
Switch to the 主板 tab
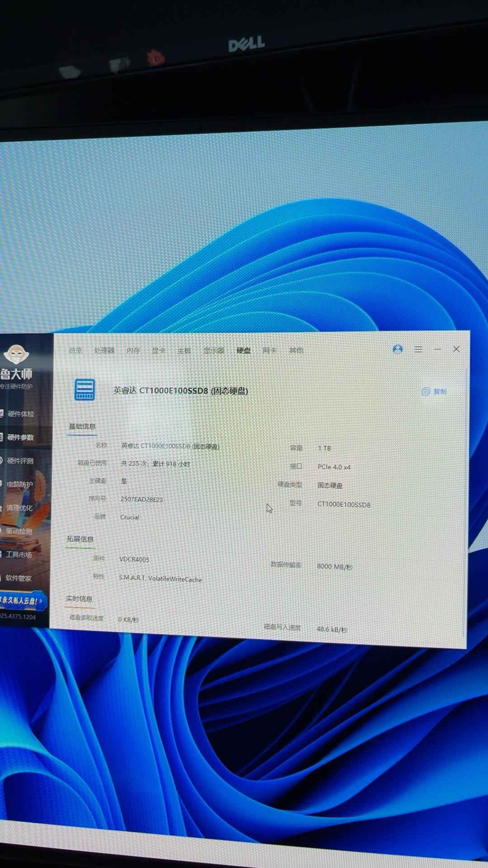point(184,350)
